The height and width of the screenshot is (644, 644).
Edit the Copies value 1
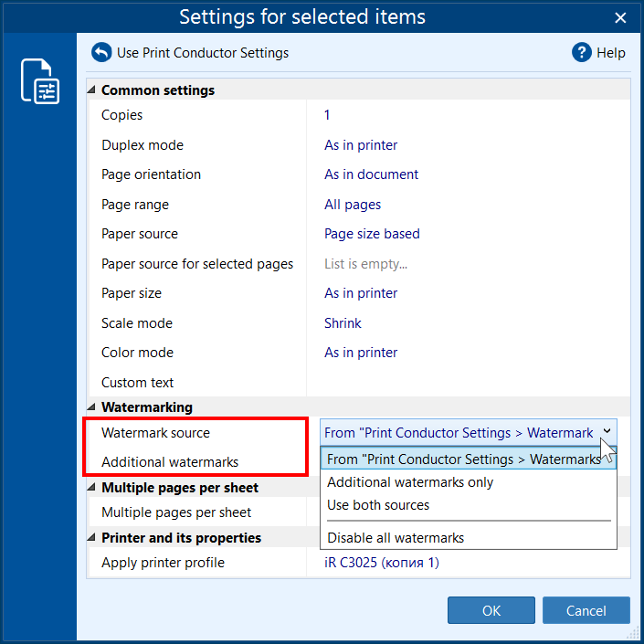coord(327,115)
